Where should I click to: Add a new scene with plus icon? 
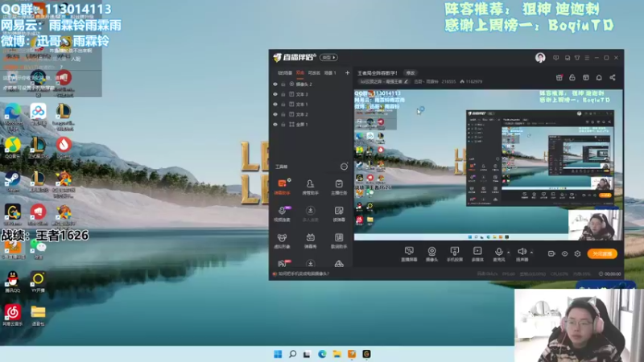(x=347, y=72)
